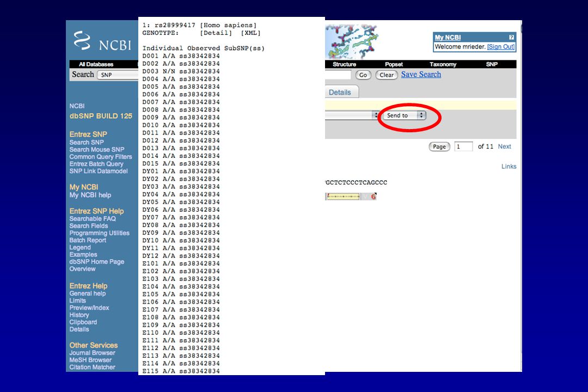The width and height of the screenshot is (588, 392).
Task: Open the My NCBI help question-mark icon
Action: pyautogui.click(x=511, y=37)
